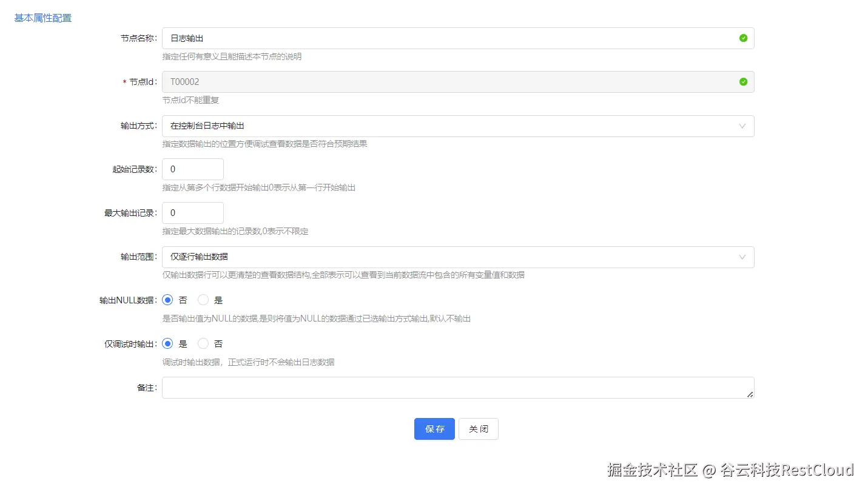Click the 备注 remarks input box

pos(425,387)
